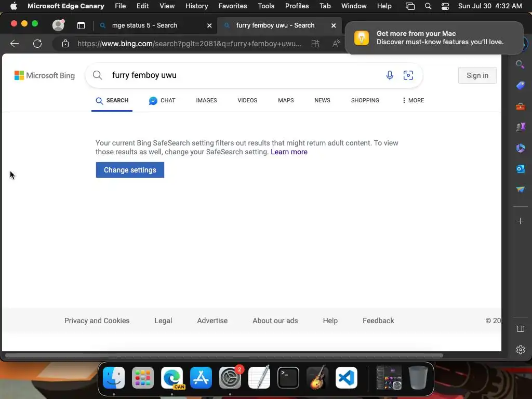Image resolution: width=532 pixels, height=399 pixels.
Task: Open Privacy and Cookies link
Action: coord(97,321)
